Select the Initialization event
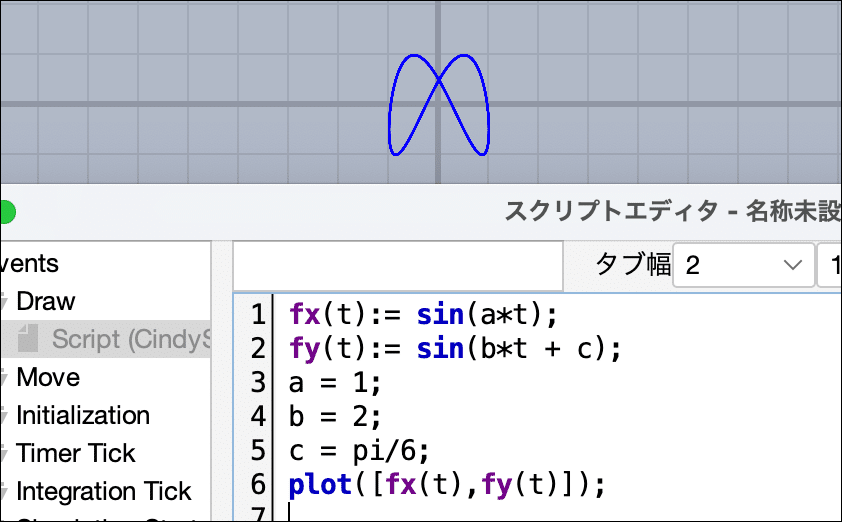Screen dimensions: 842x522 point(83,415)
